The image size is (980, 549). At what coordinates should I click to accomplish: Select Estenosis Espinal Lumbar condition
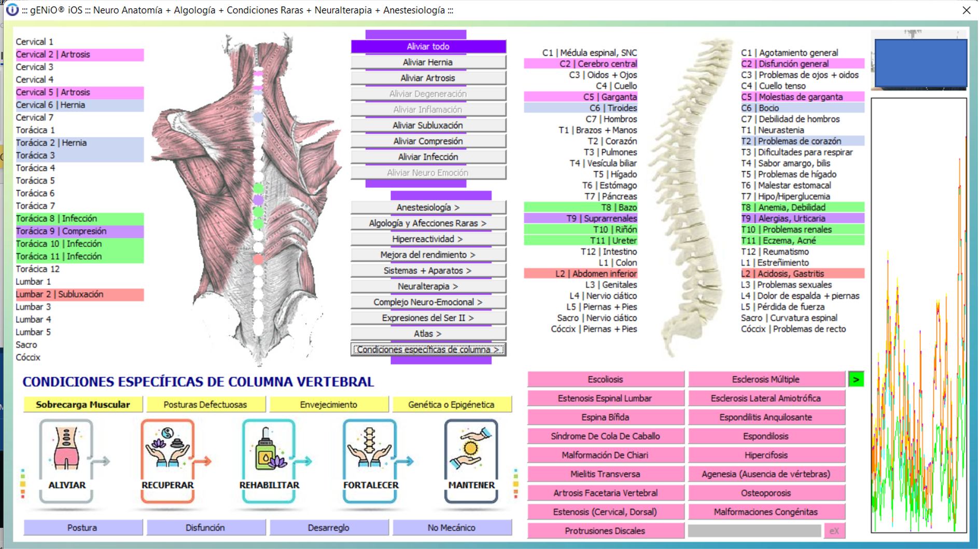click(x=606, y=399)
